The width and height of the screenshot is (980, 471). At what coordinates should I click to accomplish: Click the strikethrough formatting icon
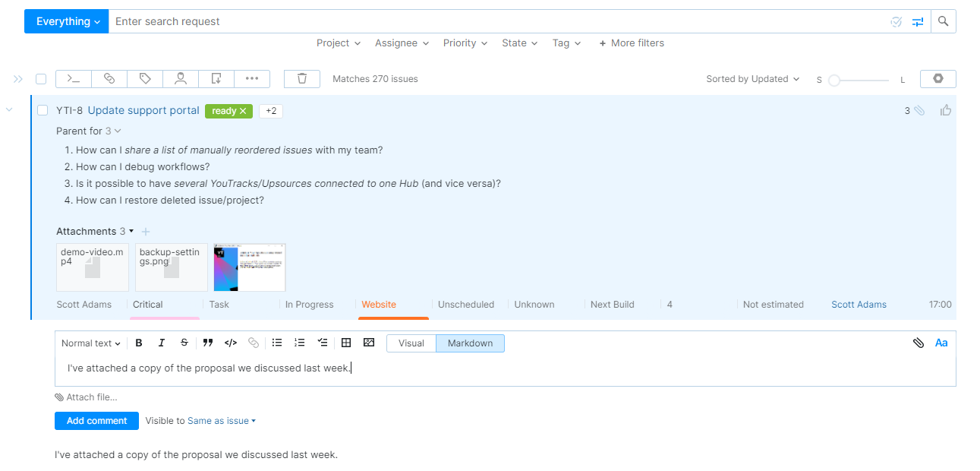click(184, 343)
